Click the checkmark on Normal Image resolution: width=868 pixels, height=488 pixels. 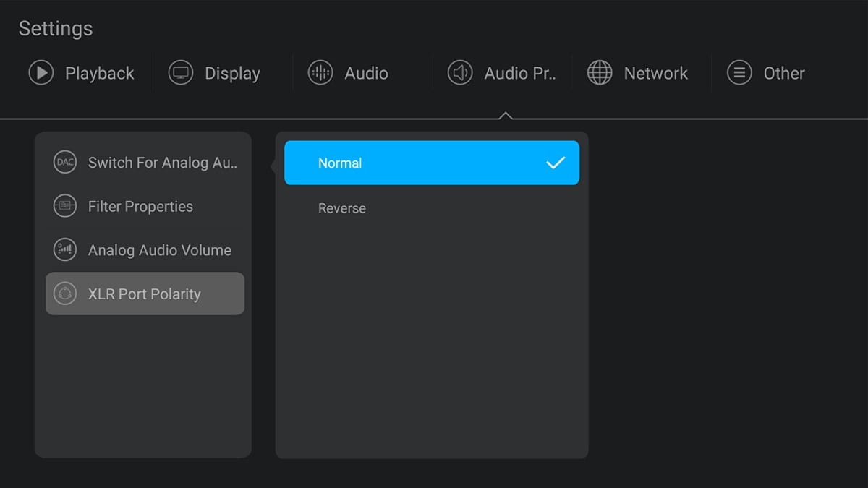point(556,163)
